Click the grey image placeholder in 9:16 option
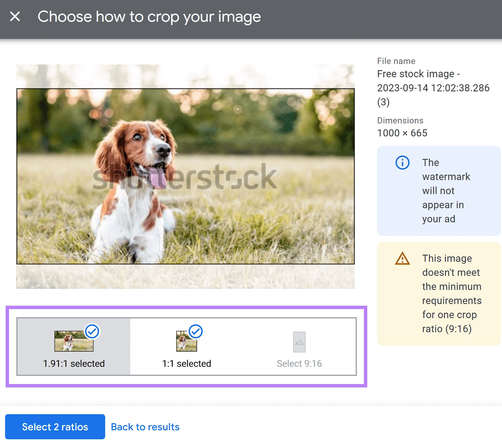Viewport: 502px width, 448px height. pyautogui.click(x=299, y=342)
